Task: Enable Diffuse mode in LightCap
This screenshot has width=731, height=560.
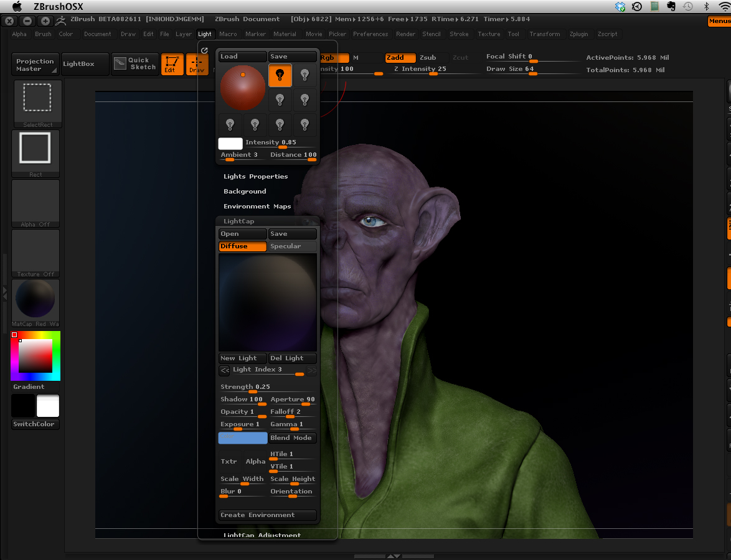Action: [x=242, y=246]
